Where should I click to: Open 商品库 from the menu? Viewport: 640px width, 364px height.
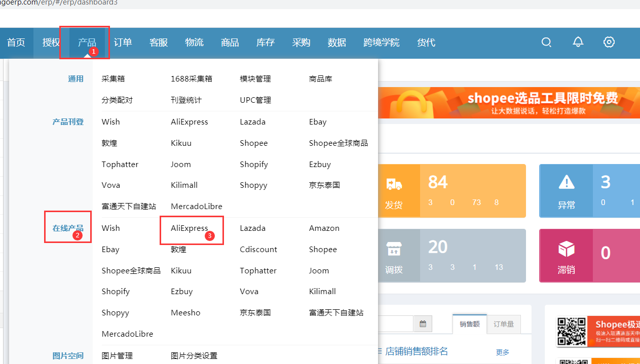[x=321, y=79]
